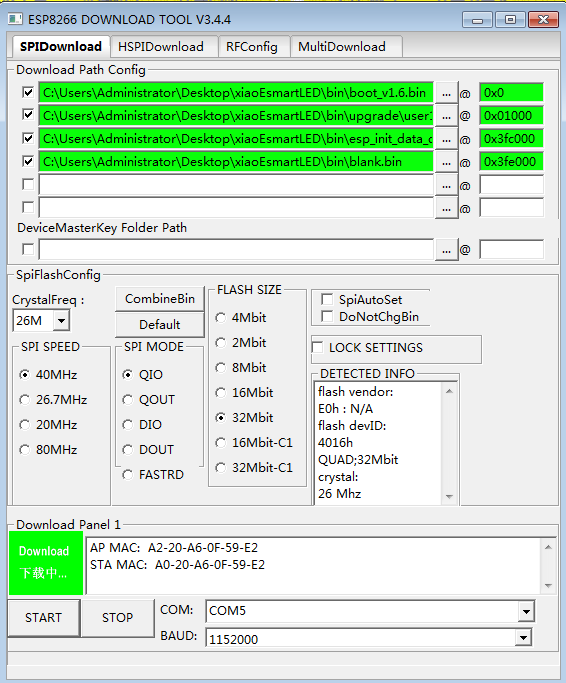
Task: Click the STOP button
Action: (118, 618)
